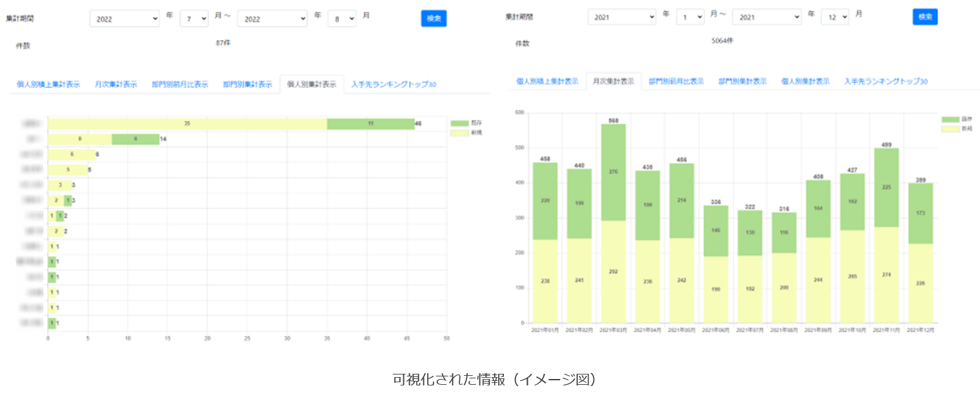Click yellow segment of 2021年10月 bar (265)
The width and height of the screenshot is (980, 399).
click(x=852, y=276)
